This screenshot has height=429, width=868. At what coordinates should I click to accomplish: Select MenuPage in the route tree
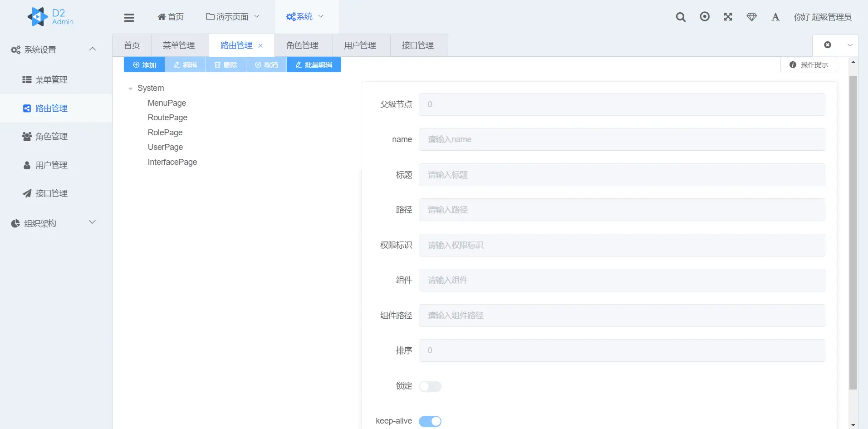pos(167,103)
